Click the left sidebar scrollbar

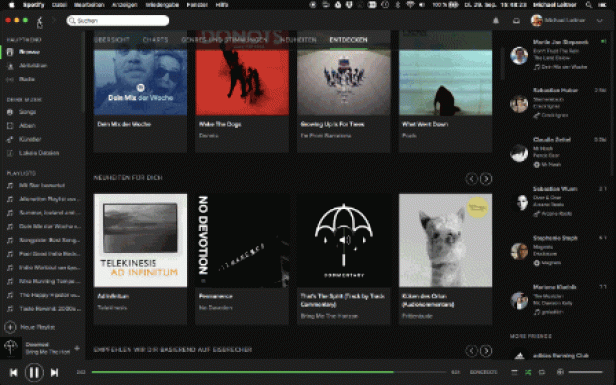(83, 73)
